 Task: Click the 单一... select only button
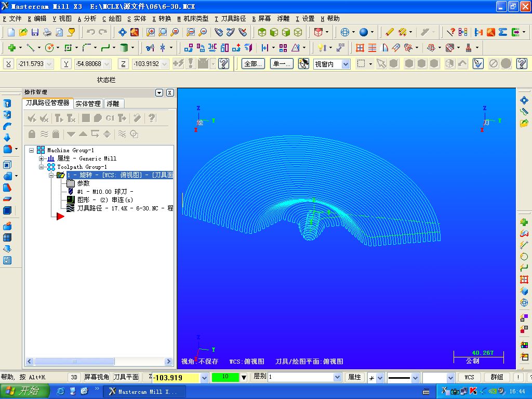click(x=282, y=64)
